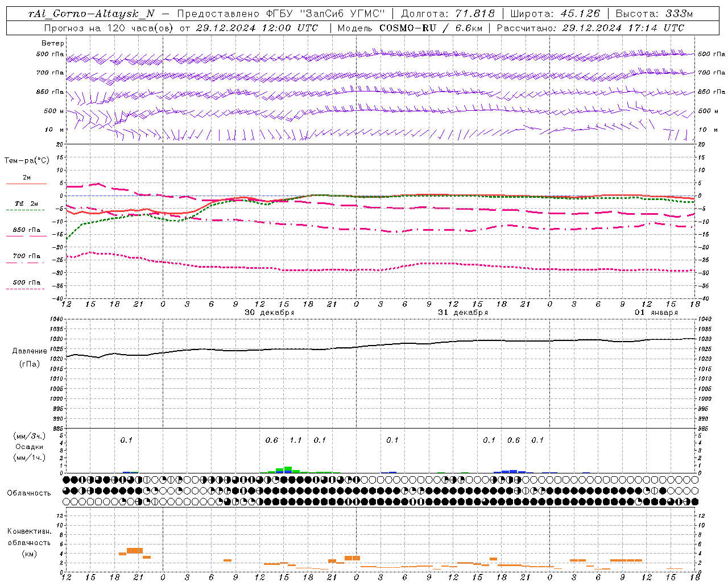This screenshot has height=582, width=728.
Task: Click the Рассчитано: 29.12.2024 17:14 UTC timestamp
Action: 590,28
